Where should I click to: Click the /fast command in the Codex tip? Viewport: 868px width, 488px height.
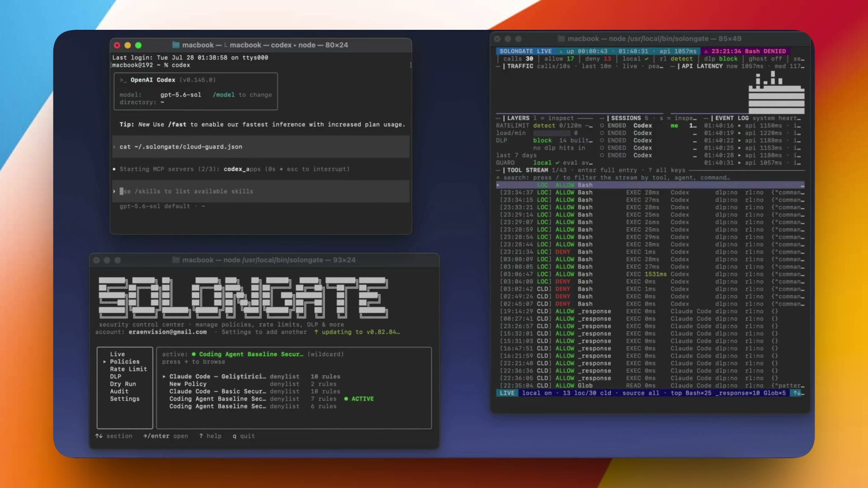pos(177,125)
